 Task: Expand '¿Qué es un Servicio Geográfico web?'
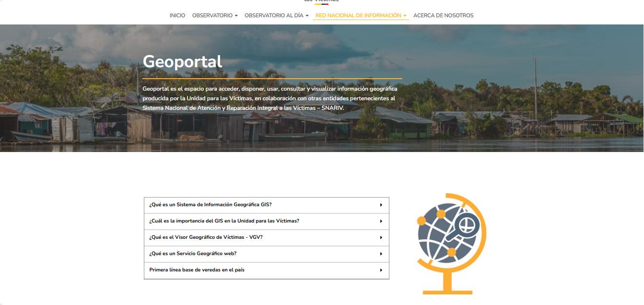266,254
